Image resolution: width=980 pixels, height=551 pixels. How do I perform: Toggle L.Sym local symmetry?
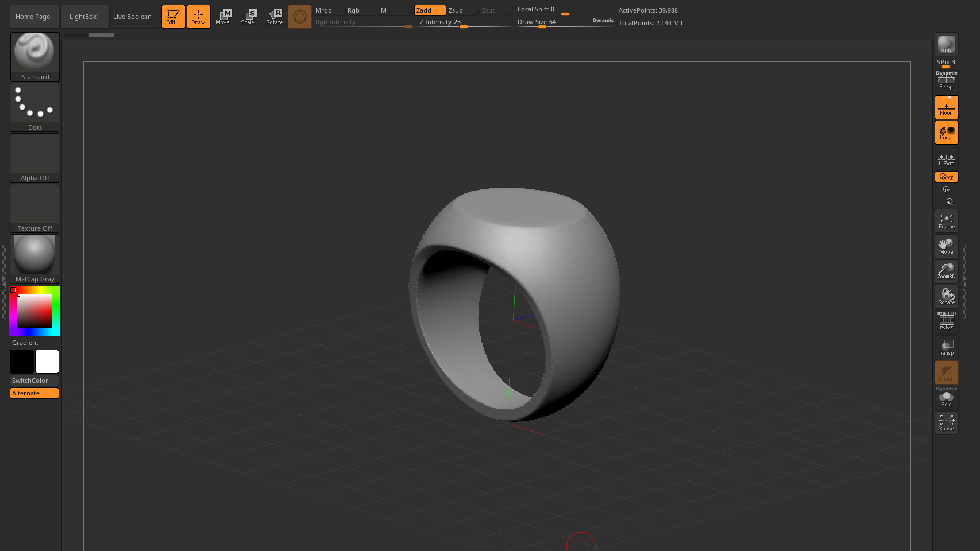(946, 159)
